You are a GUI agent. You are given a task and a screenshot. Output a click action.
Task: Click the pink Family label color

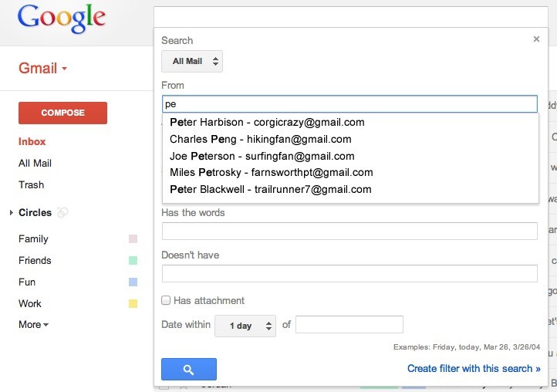pyautogui.click(x=133, y=238)
